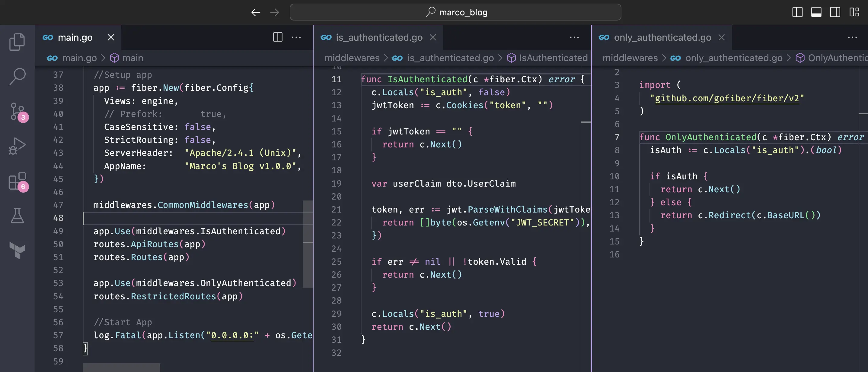Click middlewares breadcrumb in middle editor

coord(352,58)
